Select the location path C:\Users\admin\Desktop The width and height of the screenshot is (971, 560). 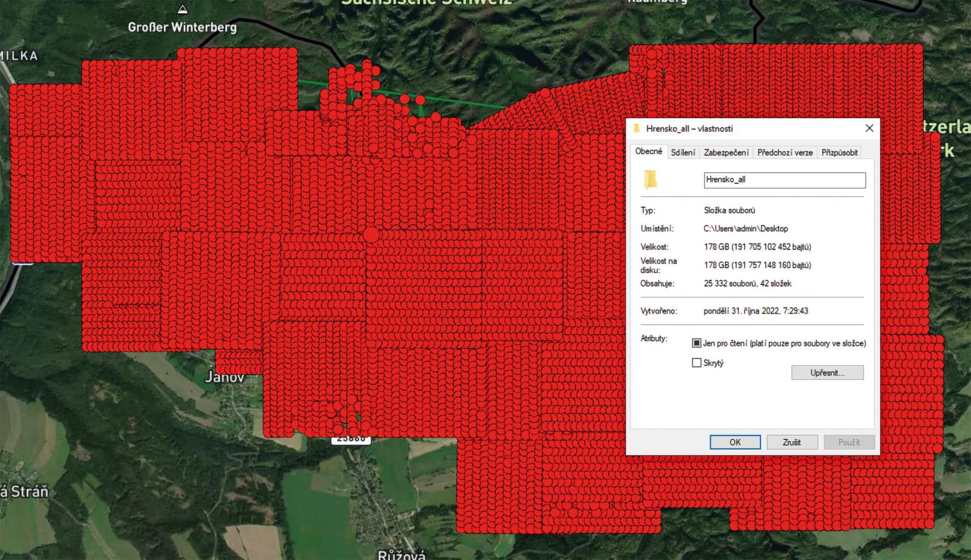(x=746, y=229)
